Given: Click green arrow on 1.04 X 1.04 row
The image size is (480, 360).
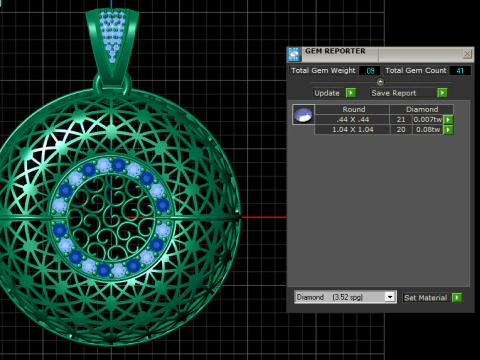Looking at the screenshot, I should pyautogui.click(x=448, y=129).
